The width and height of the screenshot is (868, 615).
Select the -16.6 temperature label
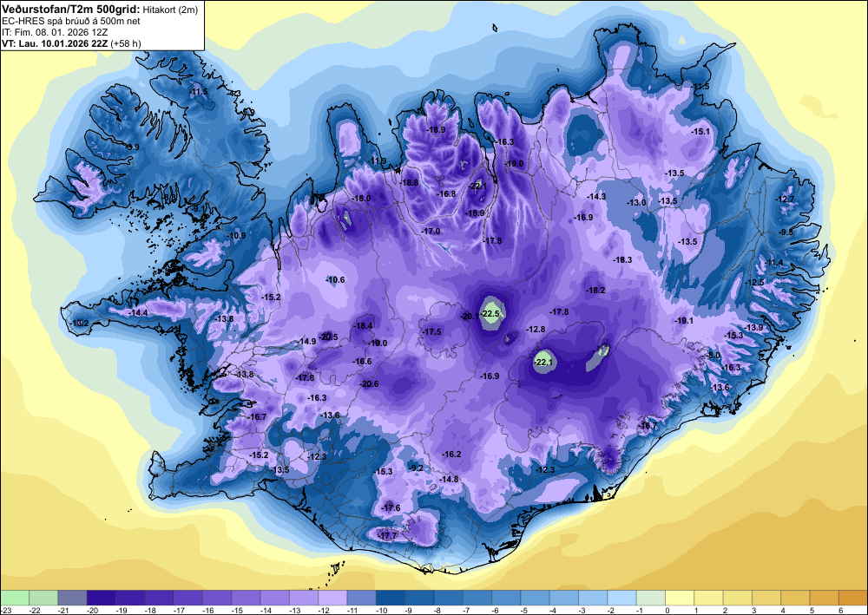[362, 361]
